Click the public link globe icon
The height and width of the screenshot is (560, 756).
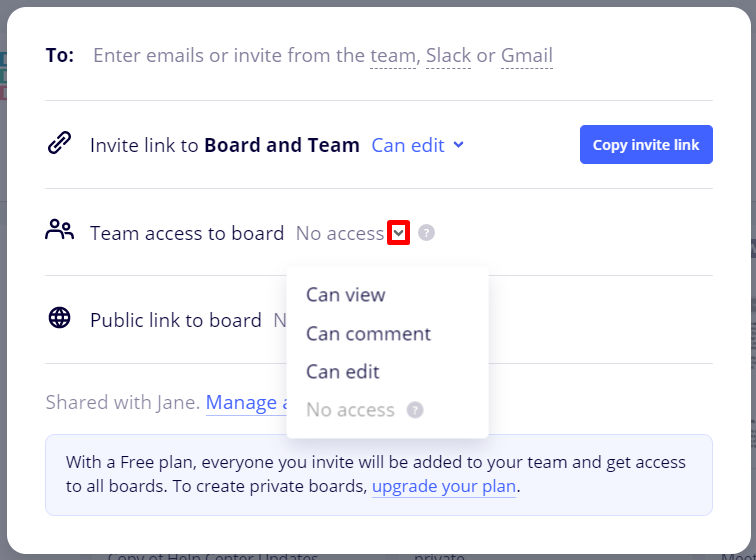[60, 319]
